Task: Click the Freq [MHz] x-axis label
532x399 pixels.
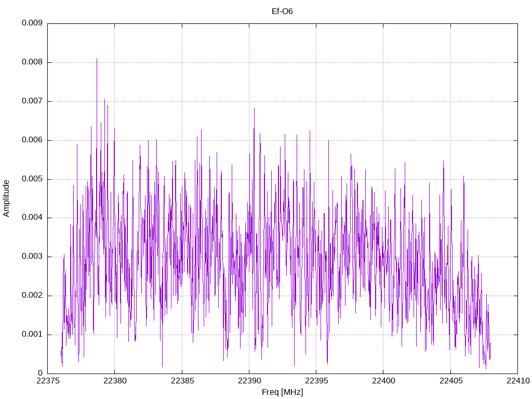Action: click(282, 392)
